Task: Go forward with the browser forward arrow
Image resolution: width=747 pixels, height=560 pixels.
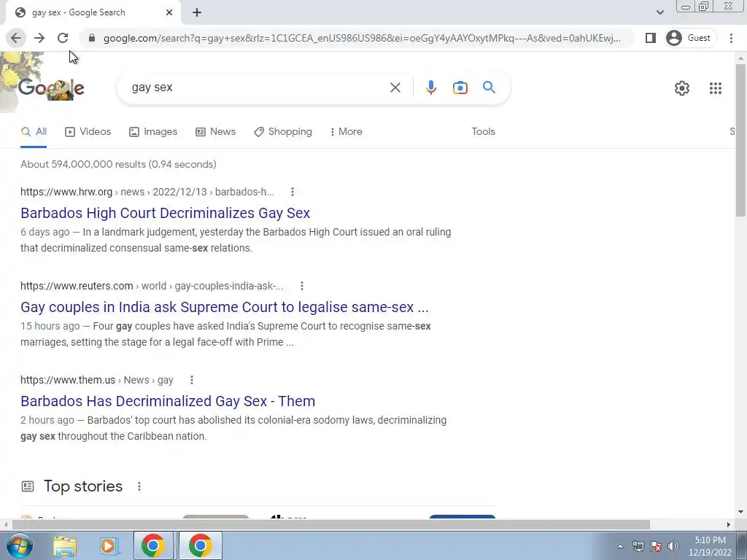Action: click(39, 38)
